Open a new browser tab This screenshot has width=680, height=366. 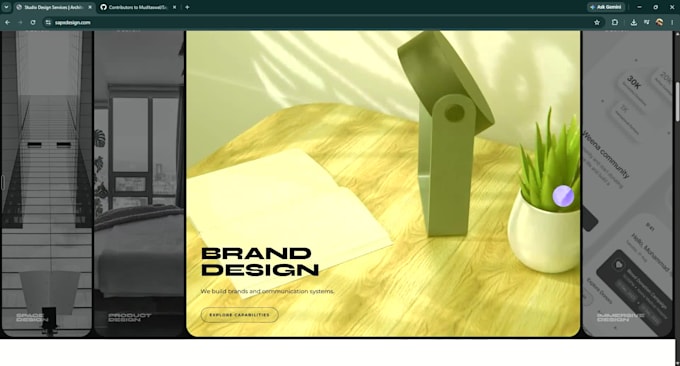point(187,7)
